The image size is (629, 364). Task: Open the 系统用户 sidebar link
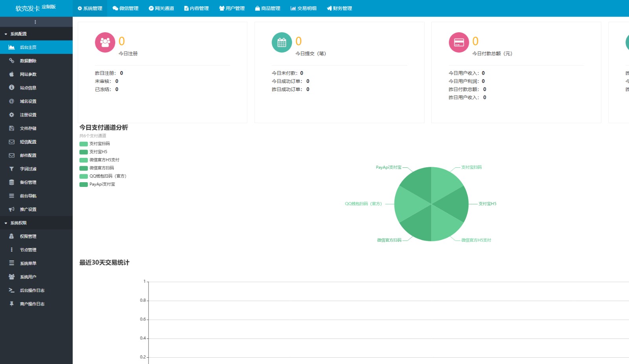tap(28, 277)
